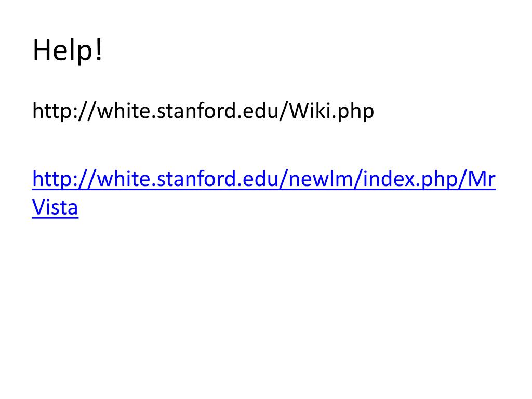Click the exclamation mark in the title
The image size is (532, 399).
pos(99,51)
